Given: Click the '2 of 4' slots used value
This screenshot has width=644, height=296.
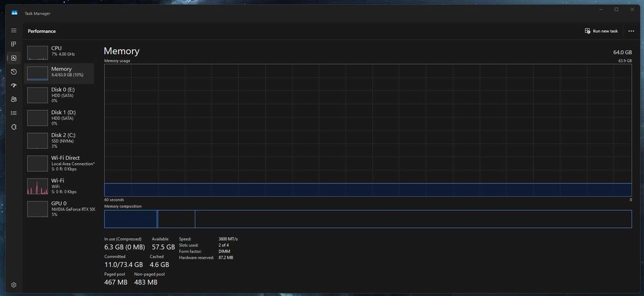Looking at the screenshot, I should point(223,245).
